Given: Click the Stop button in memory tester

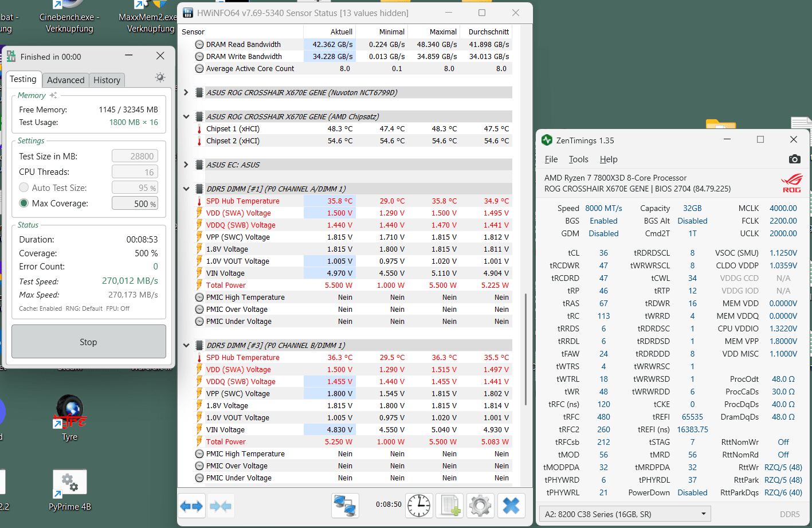Looking at the screenshot, I should pyautogui.click(x=89, y=342).
